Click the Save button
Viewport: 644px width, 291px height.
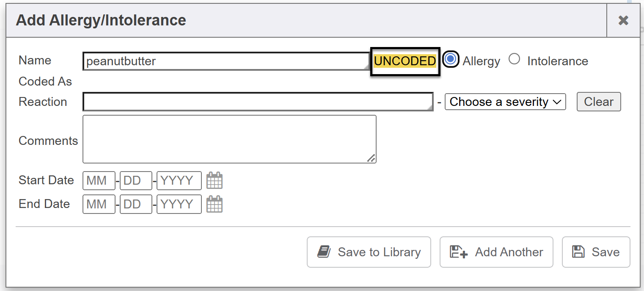tap(596, 252)
